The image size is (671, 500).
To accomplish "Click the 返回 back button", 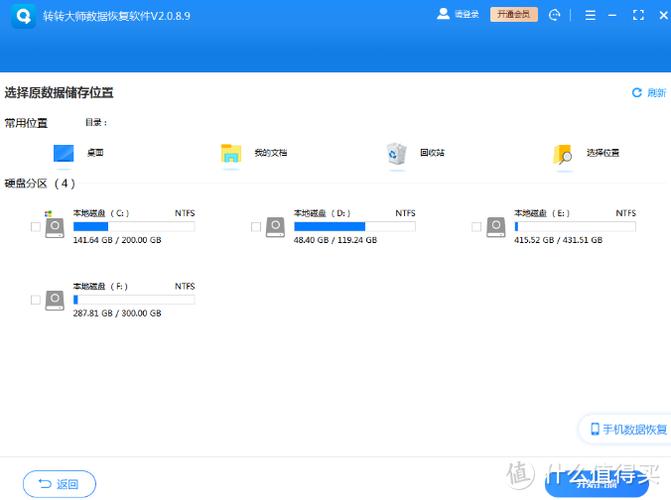I will [59, 484].
